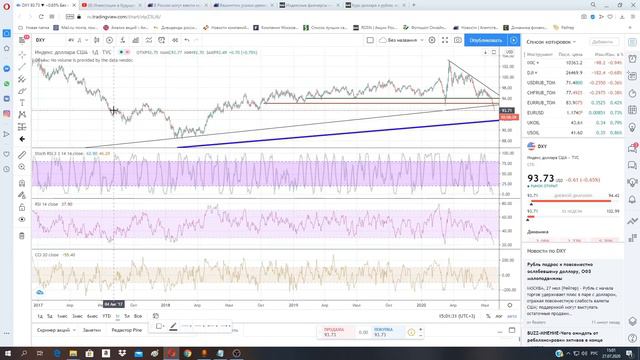Activate the zoom in tool
640x360 pixels.
(22, 167)
